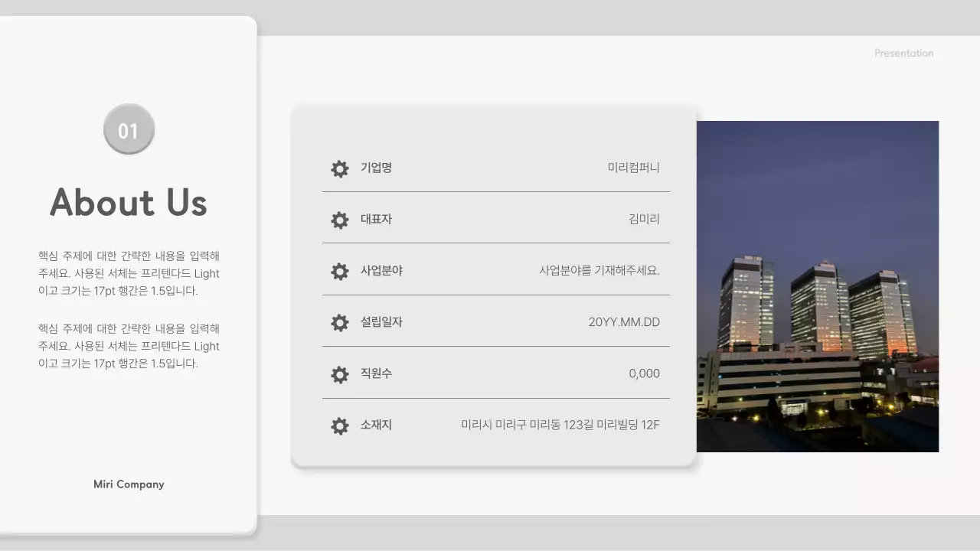Open the 사업분야 placeholder text field
The height and width of the screenshot is (551, 980).
tap(600, 272)
